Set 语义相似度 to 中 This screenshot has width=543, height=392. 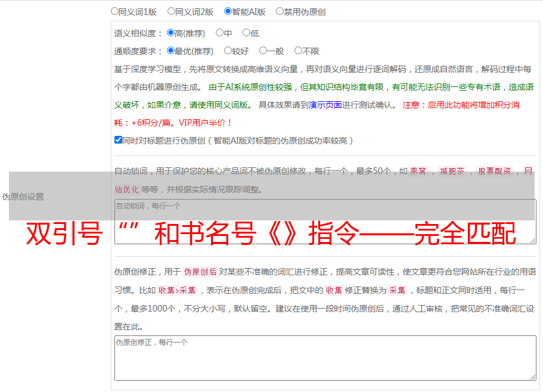(219, 33)
